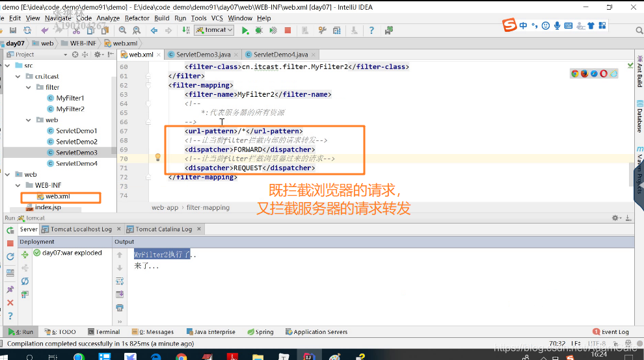This screenshot has width=644, height=360.
Task: Stop the server with red square in toolbar
Action: pos(288,31)
